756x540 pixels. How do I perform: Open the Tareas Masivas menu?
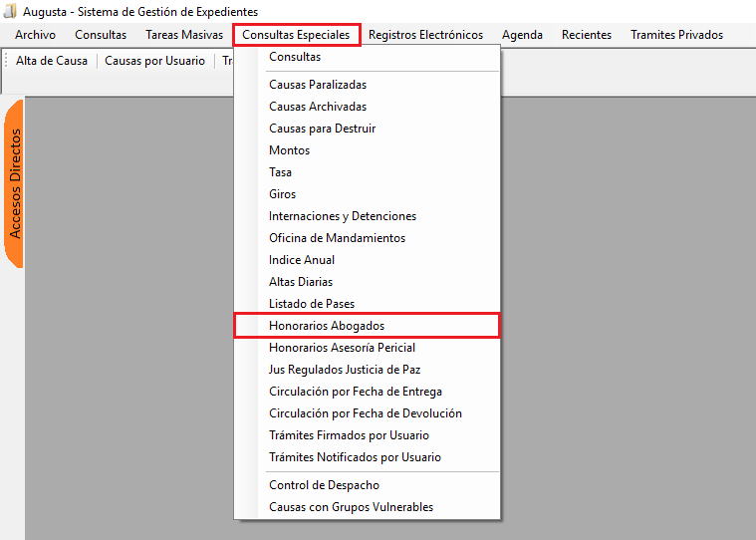pyautogui.click(x=184, y=35)
